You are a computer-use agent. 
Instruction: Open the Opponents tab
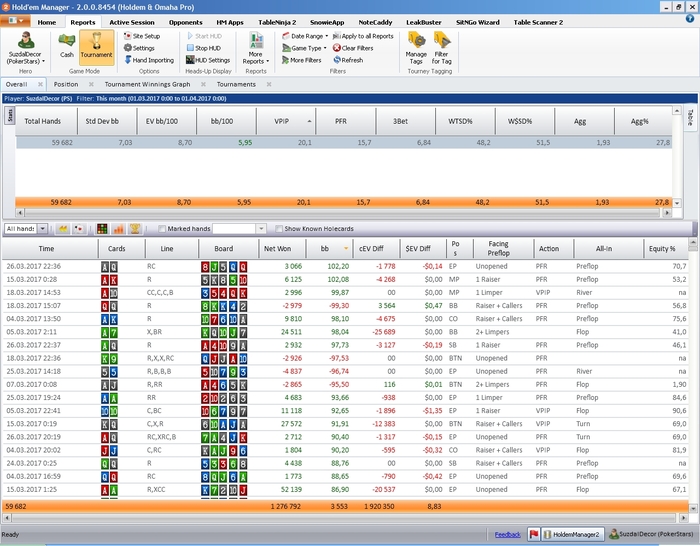click(186, 22)
